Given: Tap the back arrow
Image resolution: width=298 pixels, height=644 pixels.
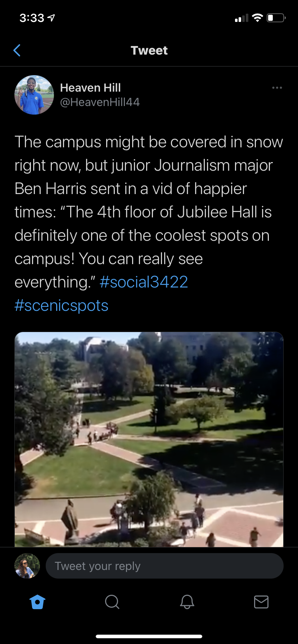Looking at the screenshot, I should tap(17, 51).
